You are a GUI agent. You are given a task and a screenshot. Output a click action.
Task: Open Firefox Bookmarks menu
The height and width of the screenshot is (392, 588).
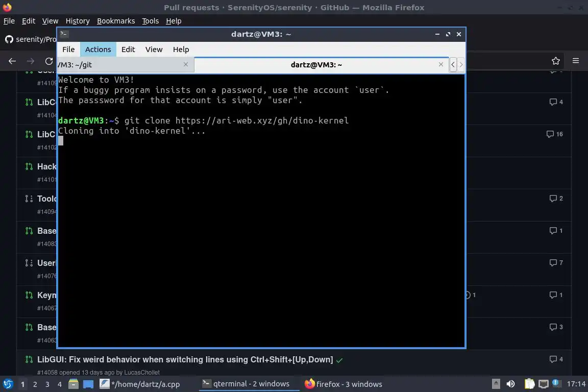116,21
